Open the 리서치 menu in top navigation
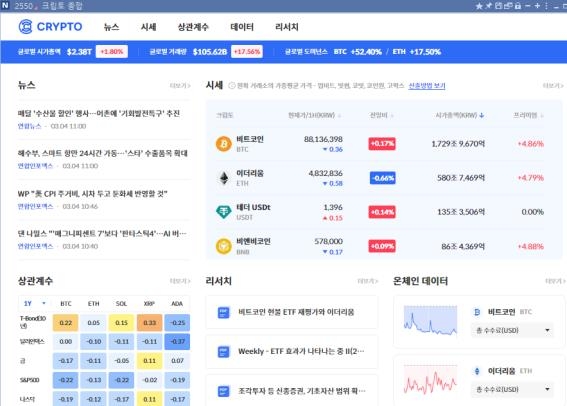The height and width of the screenshot is (406, 567). pos(287,27)
